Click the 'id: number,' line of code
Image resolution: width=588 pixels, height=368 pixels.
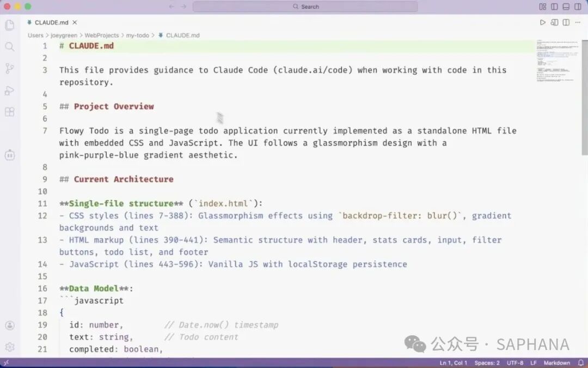[96, 325]
